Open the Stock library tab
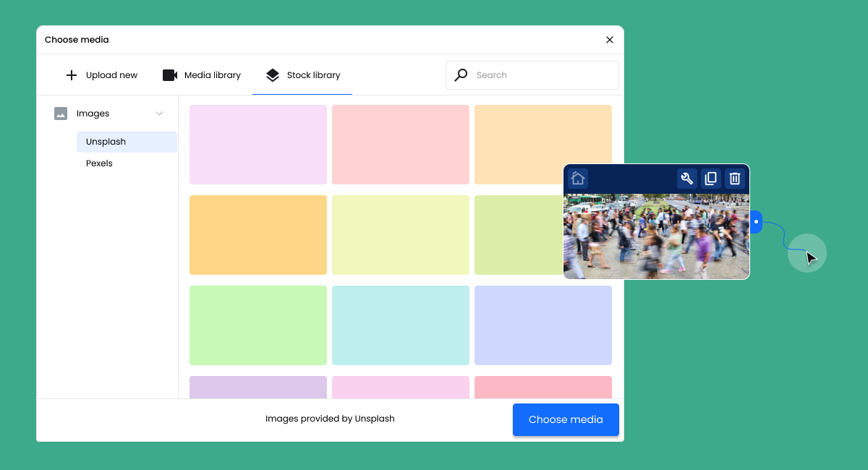This screenshot has width=868, height=470. 302,74
